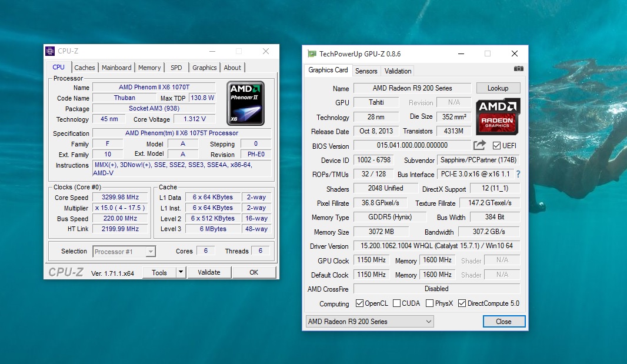Toggle the UEFI checkbox
Image resolution: width=627 pixels, height=364 pixels.
click(496, 146)
